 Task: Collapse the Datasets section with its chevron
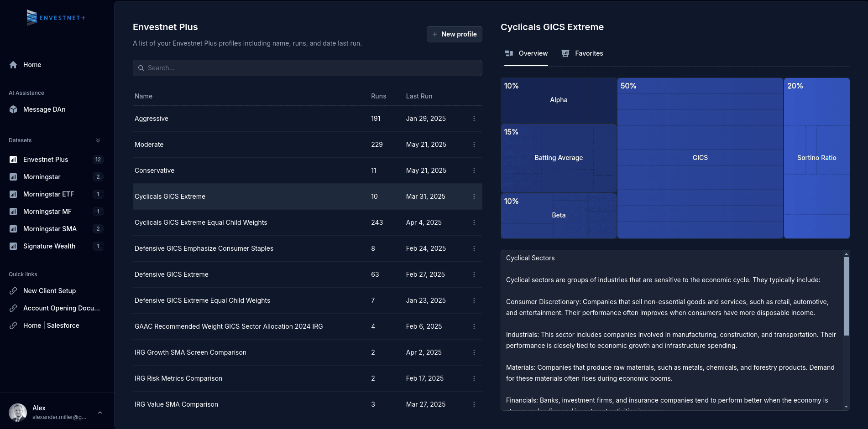[x=98, y=140]
